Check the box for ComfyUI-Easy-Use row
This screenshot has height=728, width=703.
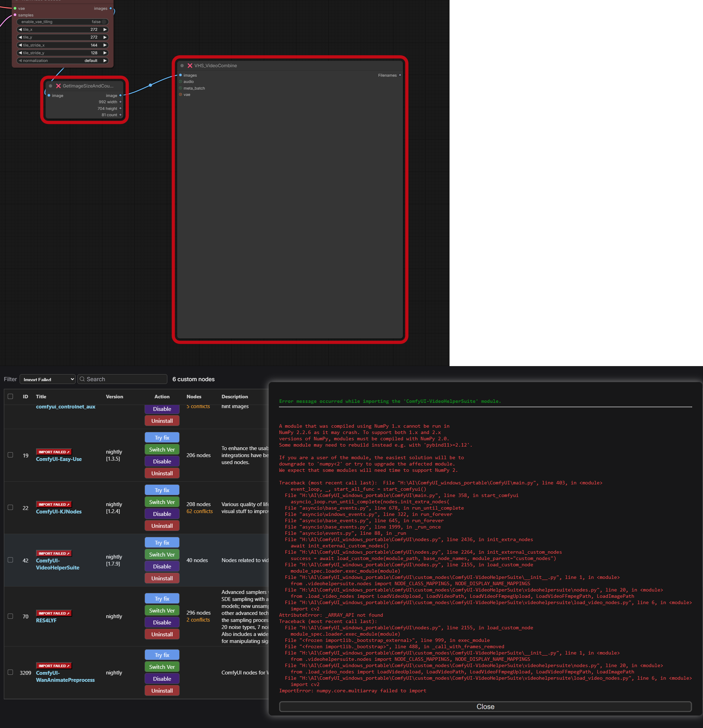pyautogui.click(x=11, y=455)
